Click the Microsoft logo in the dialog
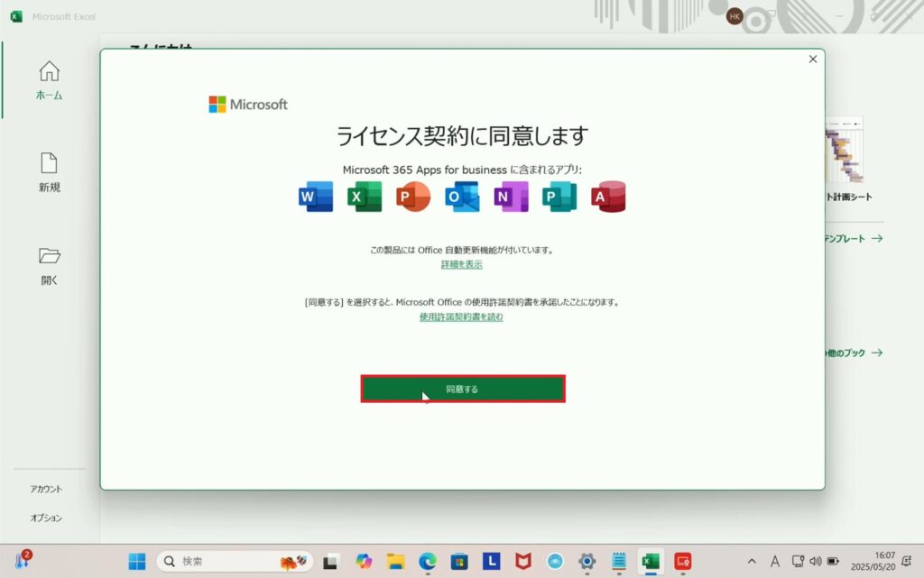The height and width of the screenshot is (578, 924). coord(248,105)
